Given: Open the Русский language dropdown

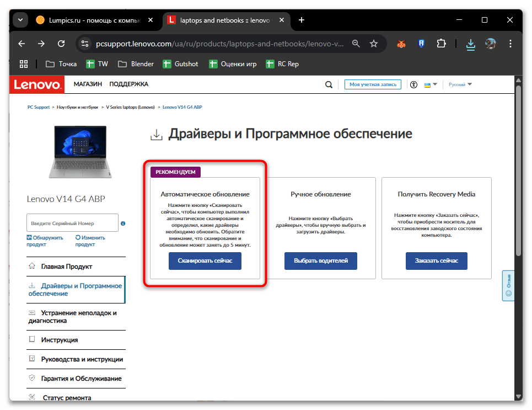Looking at the screenshot, I should coord(460,84).
